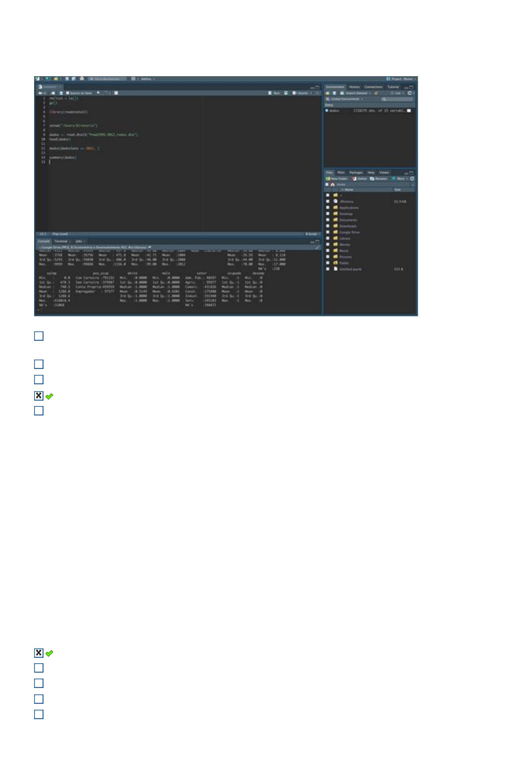Open the Addins dropdown menu

(x=147, y=79)
